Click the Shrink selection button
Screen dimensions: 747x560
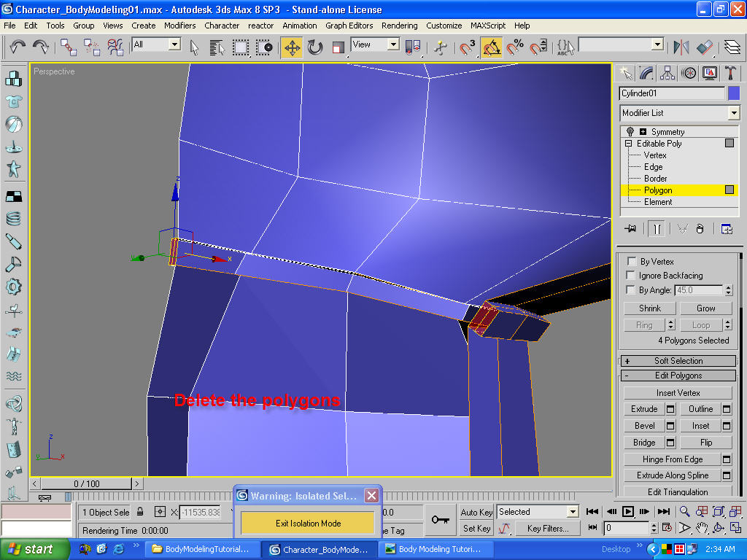point(650,308)
